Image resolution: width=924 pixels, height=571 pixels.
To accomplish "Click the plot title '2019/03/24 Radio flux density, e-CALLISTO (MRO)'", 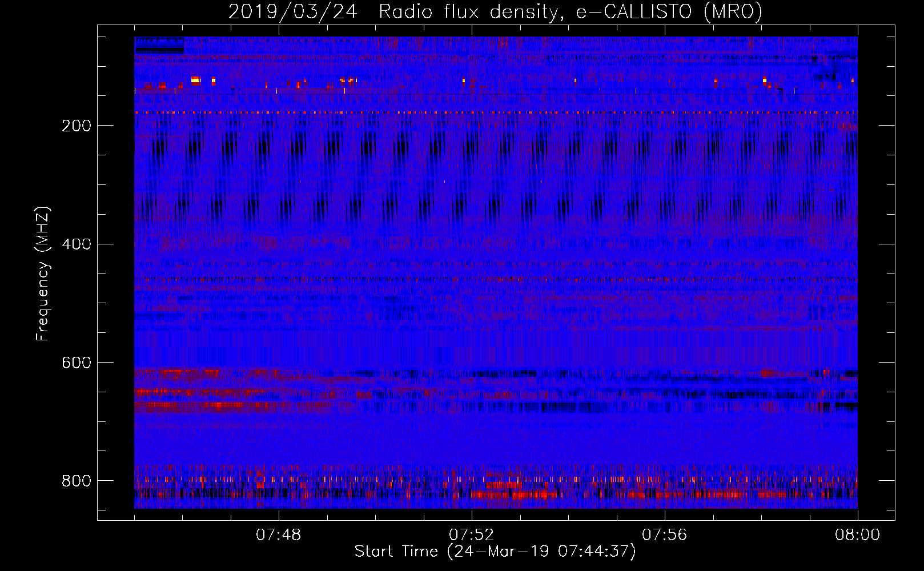I will tap(495, 11).
